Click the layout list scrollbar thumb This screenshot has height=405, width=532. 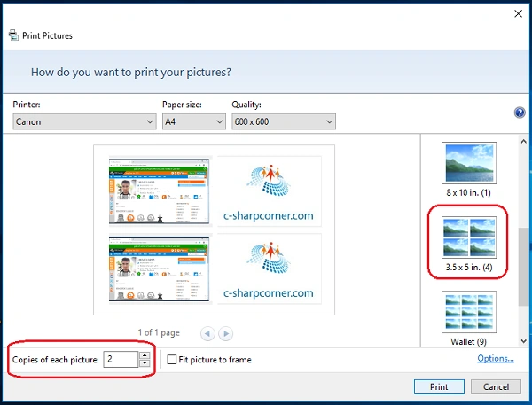[523, 267]
